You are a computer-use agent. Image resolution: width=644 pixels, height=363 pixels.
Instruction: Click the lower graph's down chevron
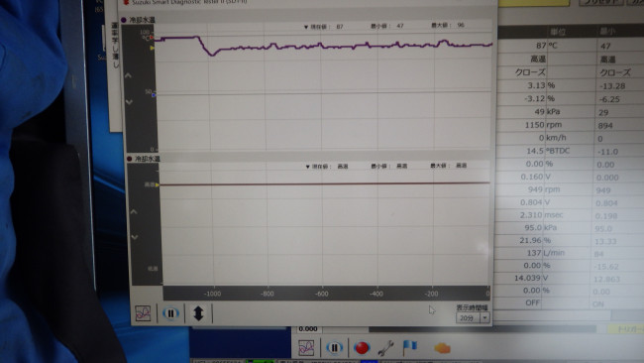135,237
